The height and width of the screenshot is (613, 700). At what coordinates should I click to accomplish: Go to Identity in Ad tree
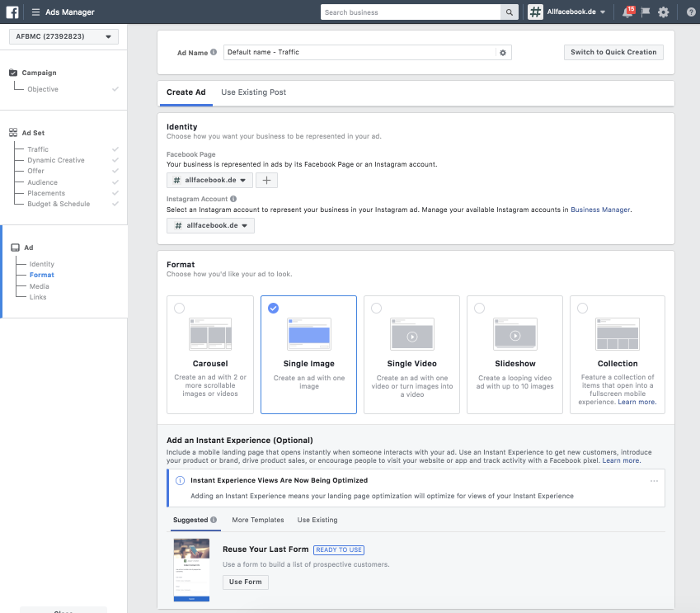(x=41, y=264)
